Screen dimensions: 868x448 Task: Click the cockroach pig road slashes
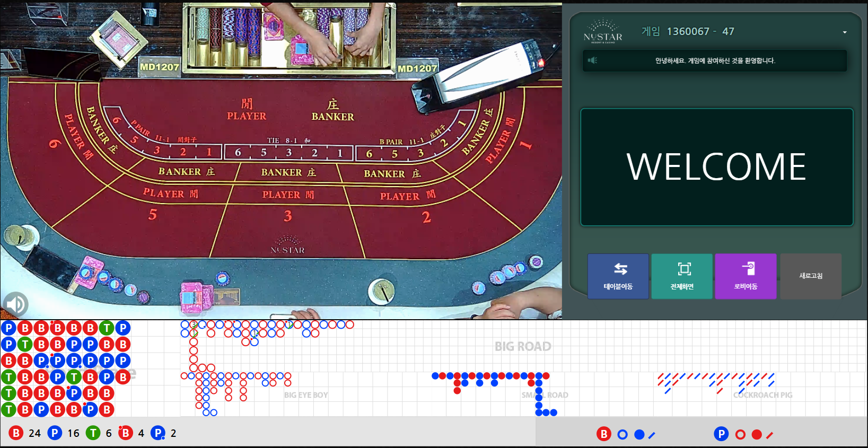pyautogui.click(x=716, y=383)
